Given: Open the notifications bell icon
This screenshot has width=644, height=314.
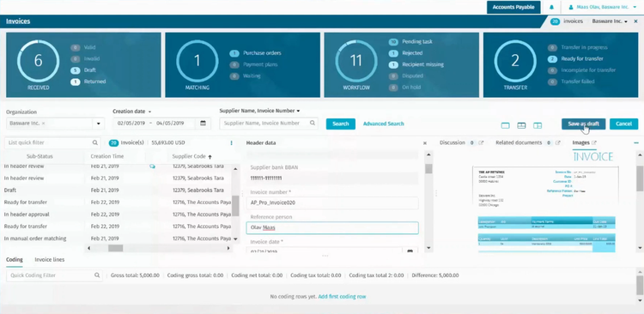Looking at the screenshot, I should 551,7.
